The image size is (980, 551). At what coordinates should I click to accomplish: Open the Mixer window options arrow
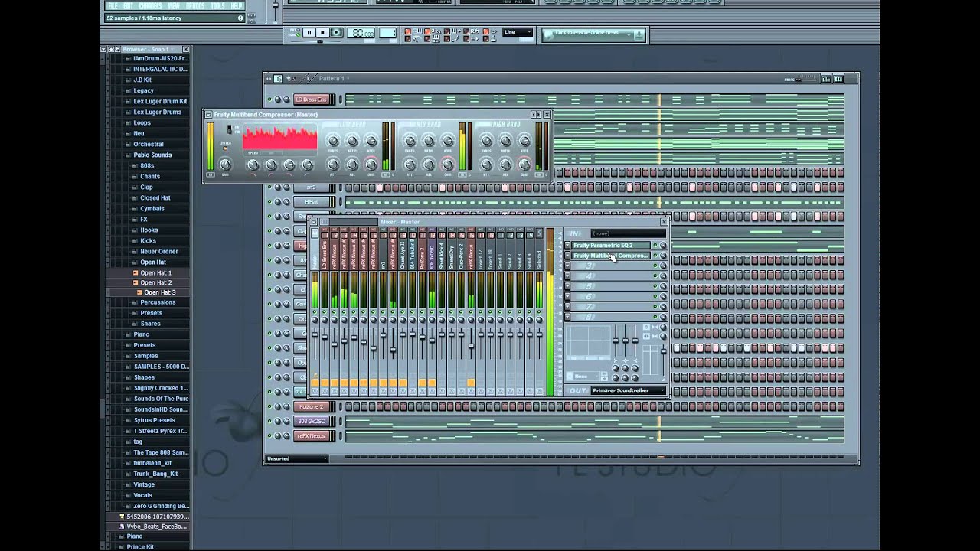[x=313, y=222]
